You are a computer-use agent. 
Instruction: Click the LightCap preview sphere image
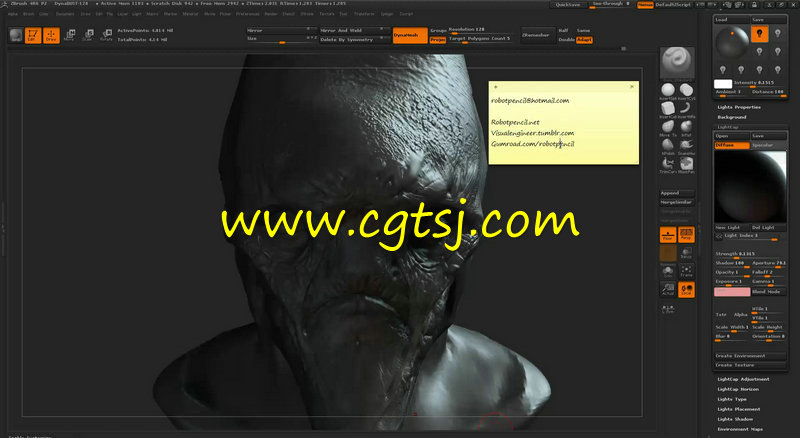(x=750, y=186)
